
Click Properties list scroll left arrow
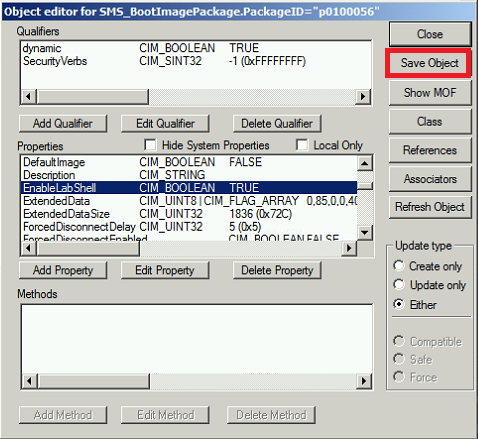click(29, 249)
